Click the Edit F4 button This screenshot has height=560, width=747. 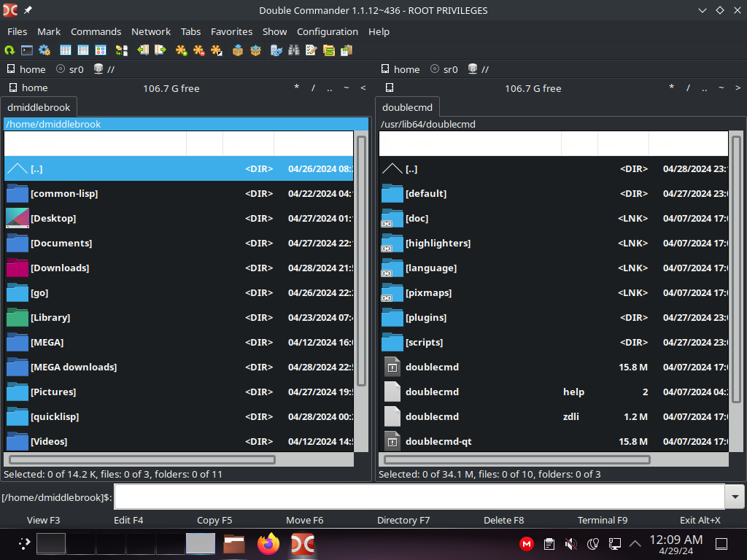[128, 520]
